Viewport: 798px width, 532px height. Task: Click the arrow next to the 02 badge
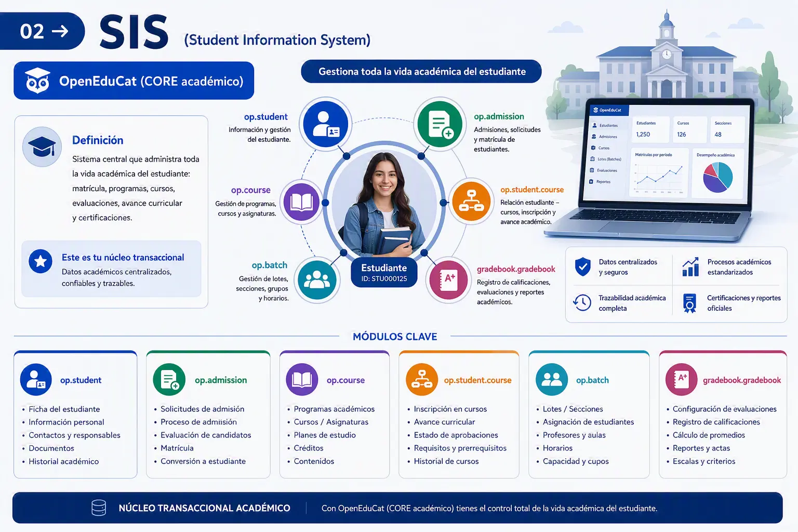(x=60, y=31)
